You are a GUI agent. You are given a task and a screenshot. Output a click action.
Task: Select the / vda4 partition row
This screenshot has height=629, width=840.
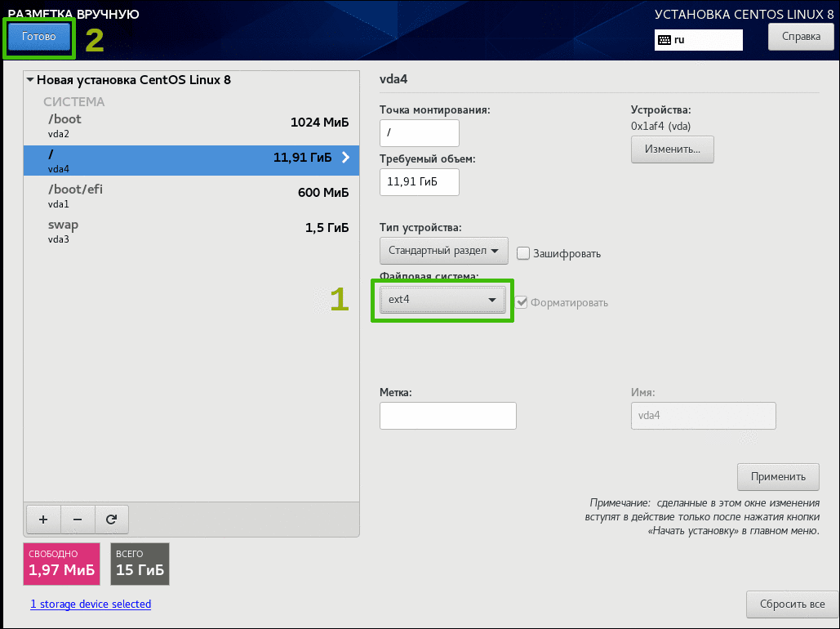coord(191,160)
